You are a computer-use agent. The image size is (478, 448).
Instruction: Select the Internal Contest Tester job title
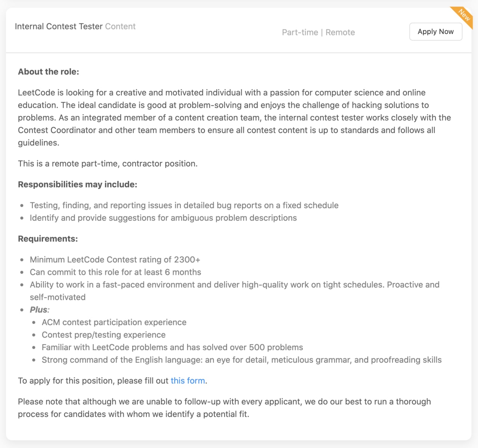(59, 27)
